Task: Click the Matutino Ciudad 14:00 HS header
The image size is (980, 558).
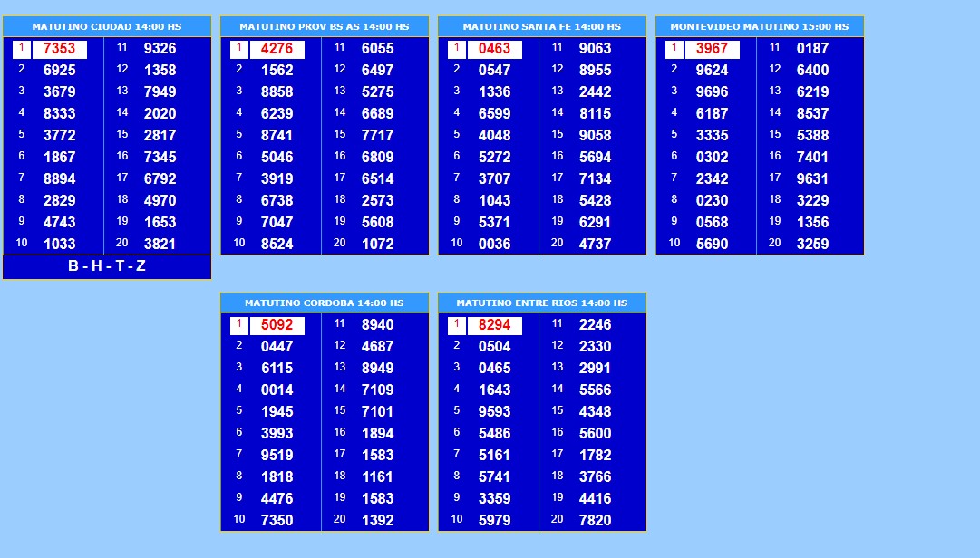Action: (x=107, y=26)
